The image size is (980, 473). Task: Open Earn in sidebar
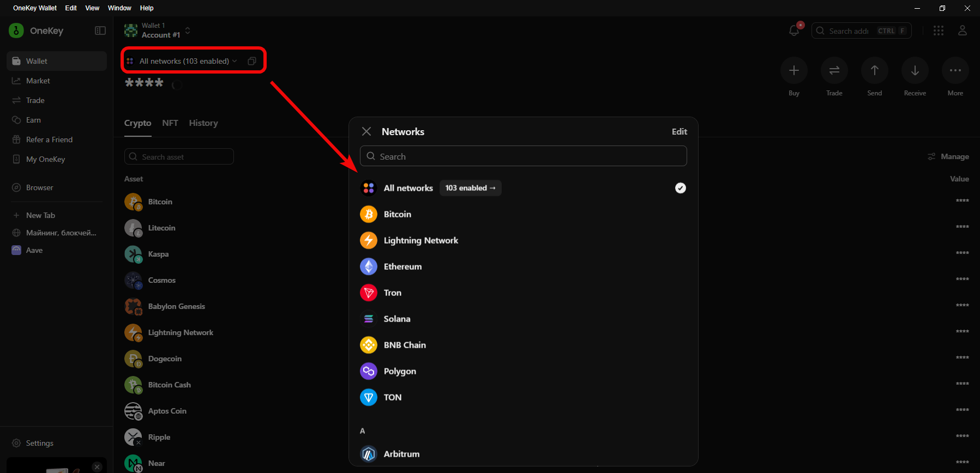point(57,120)
